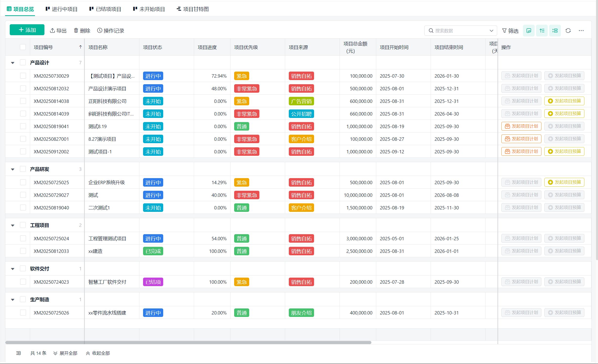Click the row height icon in footer

(x=18, y=353)
